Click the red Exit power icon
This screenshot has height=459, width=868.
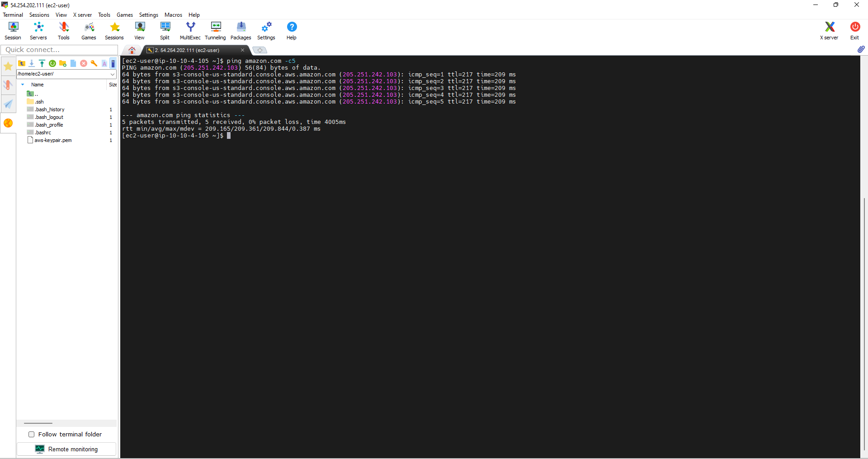(854, 31)
